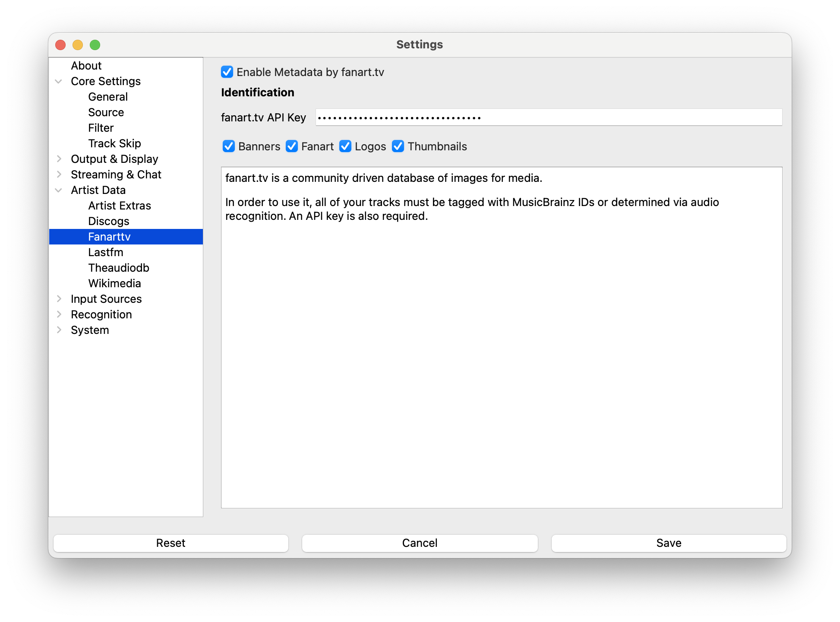This screenshot has width=840, height=622.
Task: Close the Settings window
Action: 60,45
